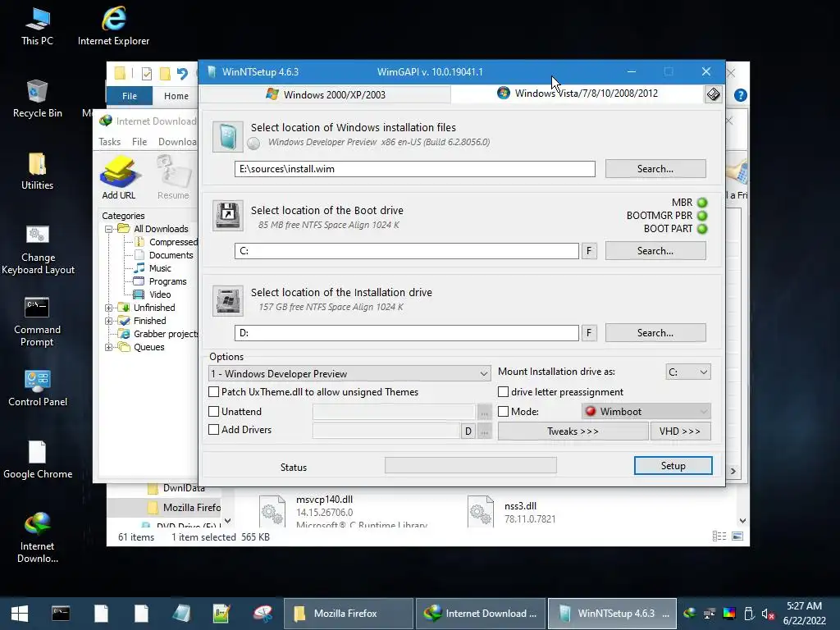Click the Boot drive C: input field
This screenshot has width=840, height=630.
click(407, 251)
